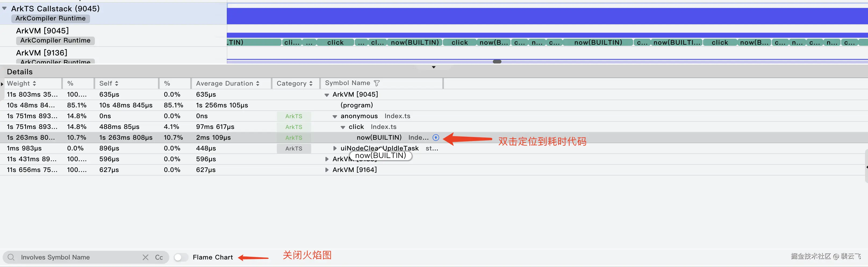This screenshot has width=868, height=267.
Task: Click the weight cell '10s 48ms 84...'
Action: (x=31, y=105)
